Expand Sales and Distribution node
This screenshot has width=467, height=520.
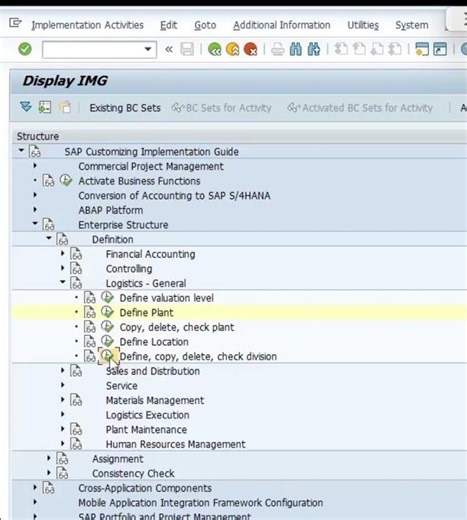[x=62, y=370]
